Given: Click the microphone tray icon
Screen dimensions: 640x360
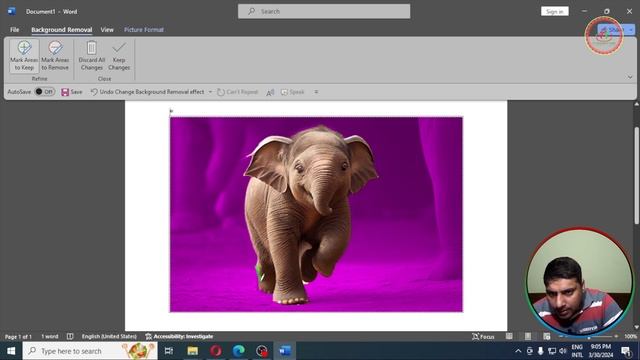Looking at the screenshot, I should tap(540, 351).
